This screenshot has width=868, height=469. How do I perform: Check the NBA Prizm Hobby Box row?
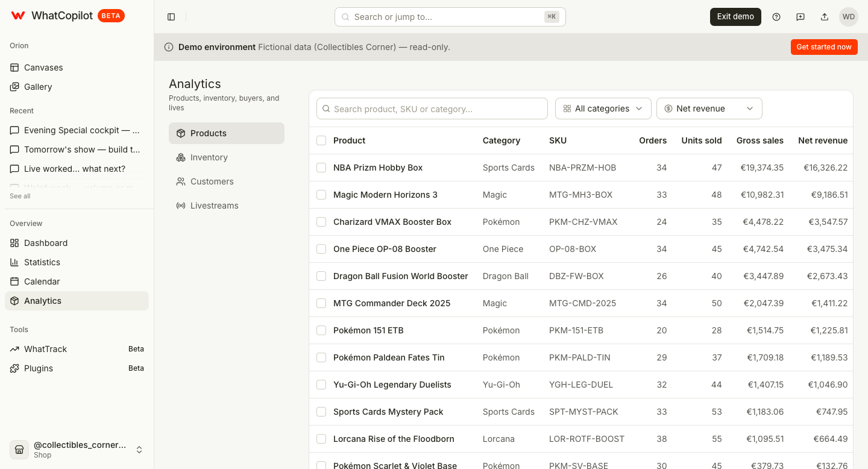pyautogui.click(x=321, y=168)
